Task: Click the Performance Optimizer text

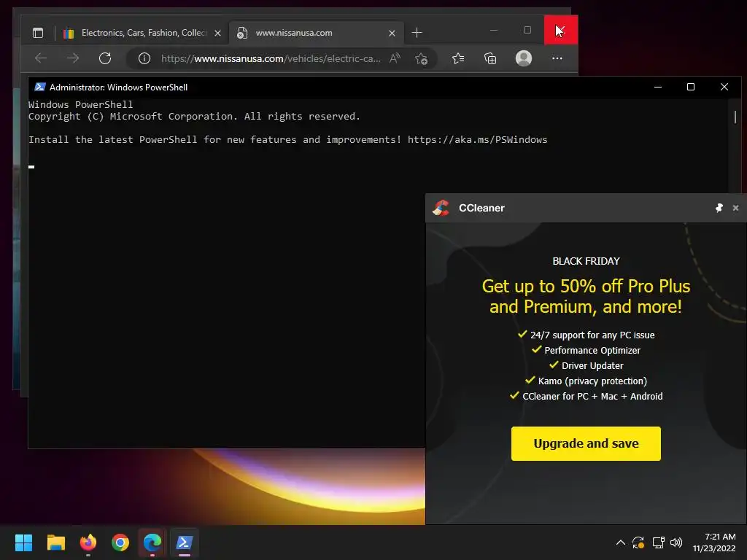Action: click(x=592, y=351)
